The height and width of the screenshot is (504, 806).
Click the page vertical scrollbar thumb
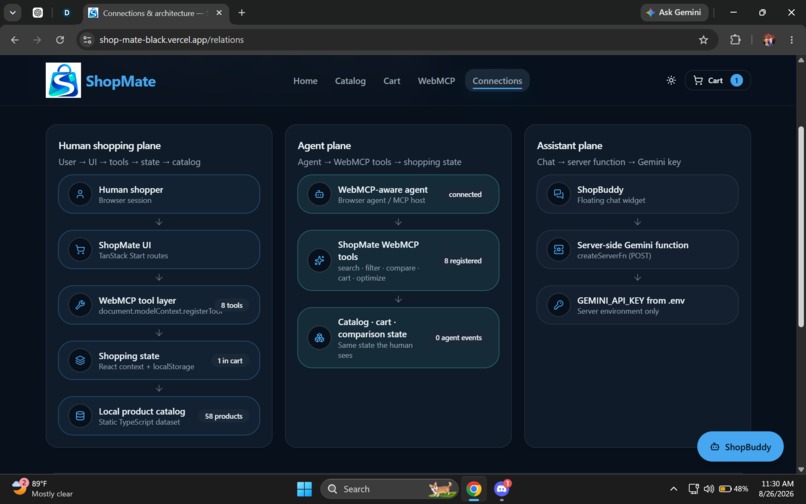[x=800, y=226]
